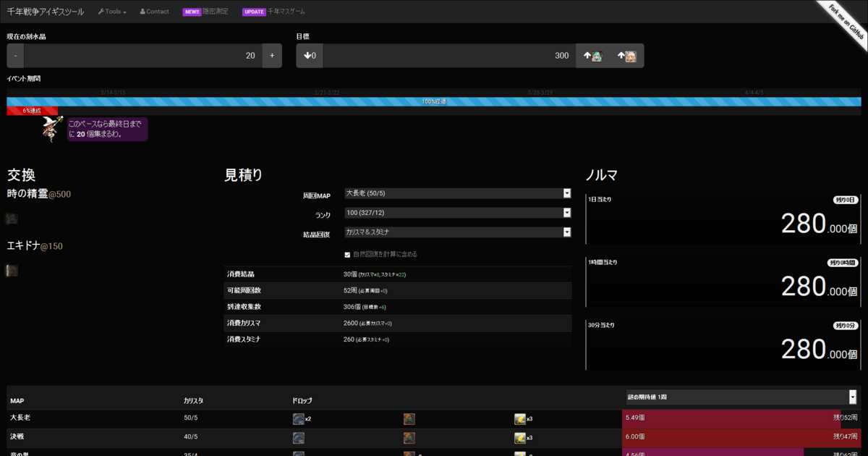Screen dimensions: 868x456
Task: Focus the 現在の刻水晶 input showing 20
Action: click(143, 56)
